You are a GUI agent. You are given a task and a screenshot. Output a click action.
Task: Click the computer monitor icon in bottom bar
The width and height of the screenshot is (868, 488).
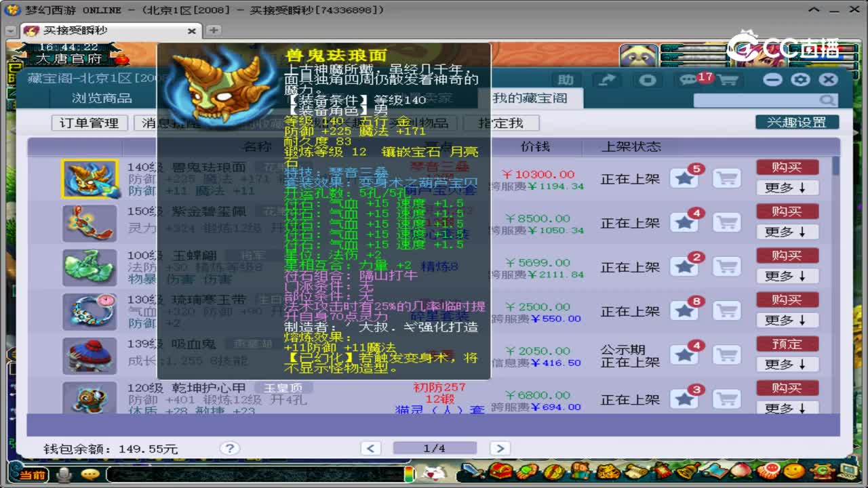point(848,471)
